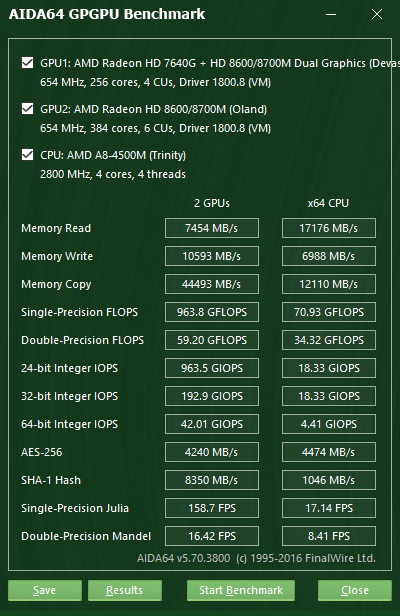Select the AES-256 row label
This screenshot has width=400, height=616.
42,452
